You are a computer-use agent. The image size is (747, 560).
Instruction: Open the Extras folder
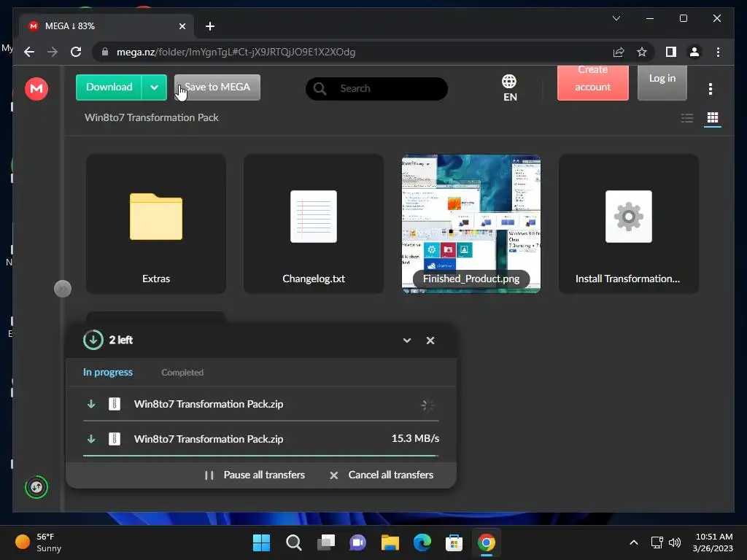pos(156,223)
